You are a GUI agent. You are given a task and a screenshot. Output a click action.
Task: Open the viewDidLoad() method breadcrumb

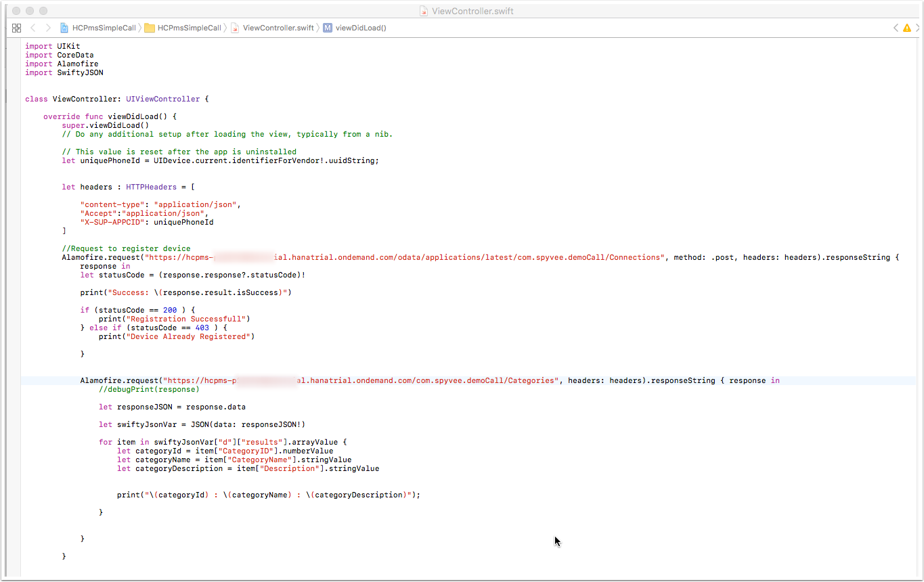355,28
